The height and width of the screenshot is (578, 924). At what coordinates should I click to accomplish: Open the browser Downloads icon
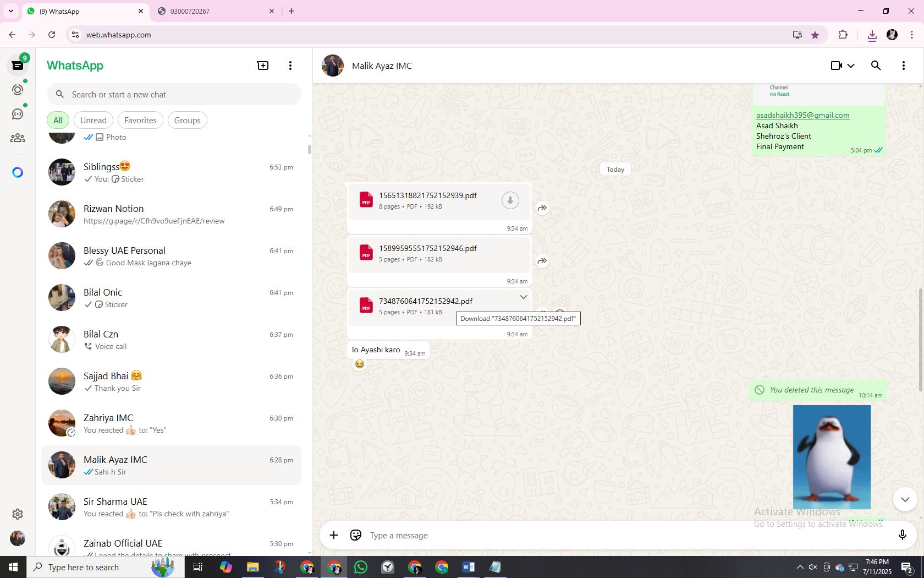(872, 35)
